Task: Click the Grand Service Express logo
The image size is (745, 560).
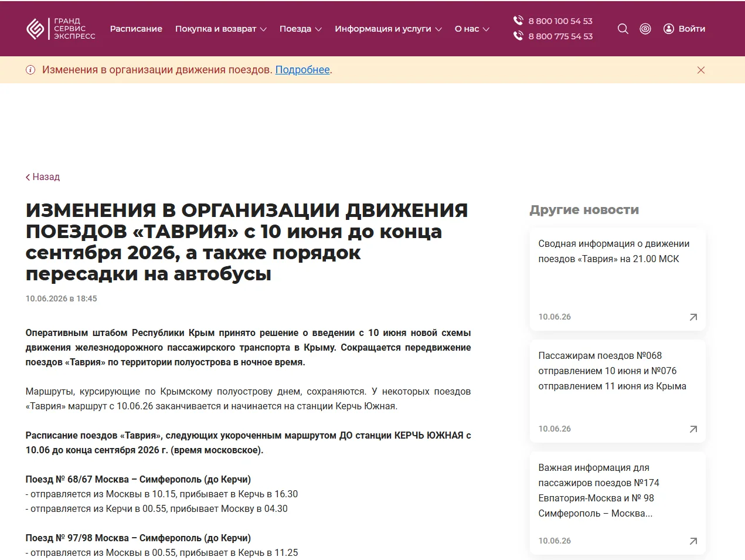Action: coord(61,29)
